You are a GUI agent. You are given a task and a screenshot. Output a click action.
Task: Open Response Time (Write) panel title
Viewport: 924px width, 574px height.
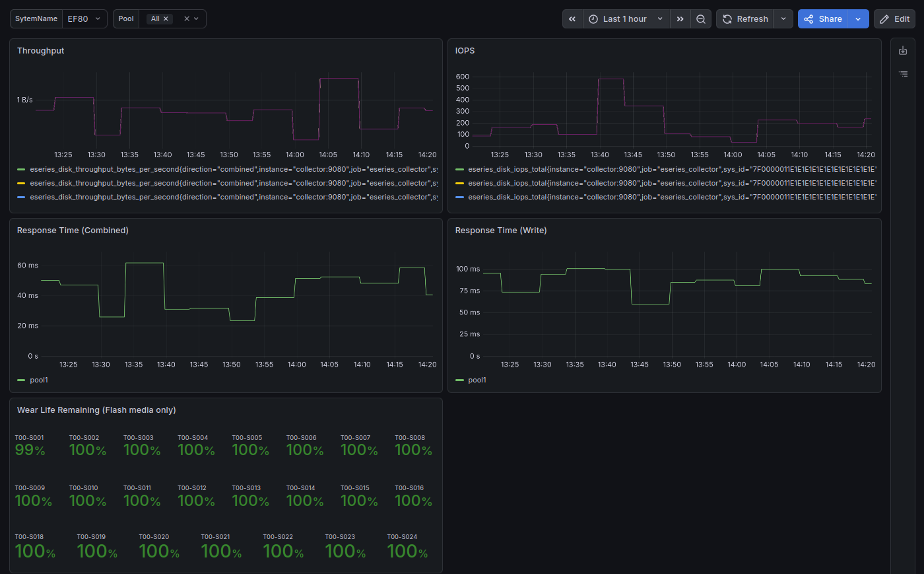pyautogui.click(x=501, y=231)
